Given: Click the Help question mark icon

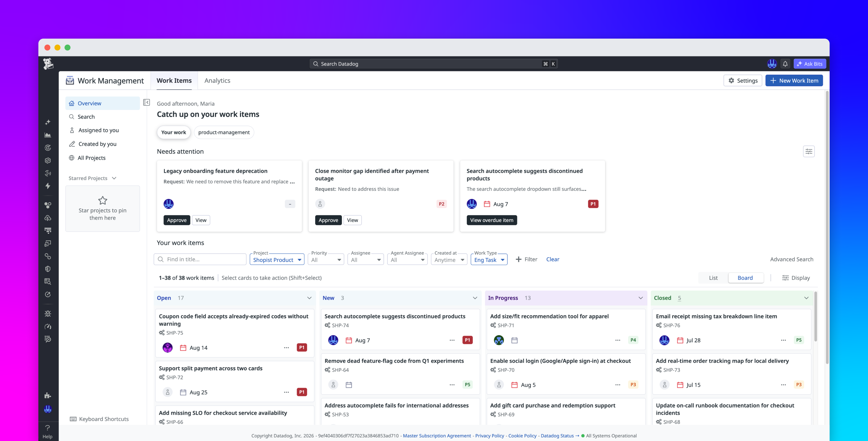Looking at the screenshot, I should pyautogui.click(x=48, y=428).
